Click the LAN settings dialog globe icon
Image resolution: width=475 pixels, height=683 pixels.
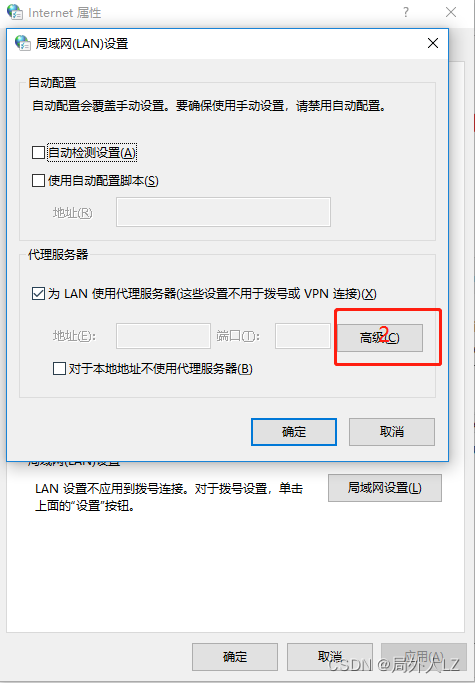(23, 43)
